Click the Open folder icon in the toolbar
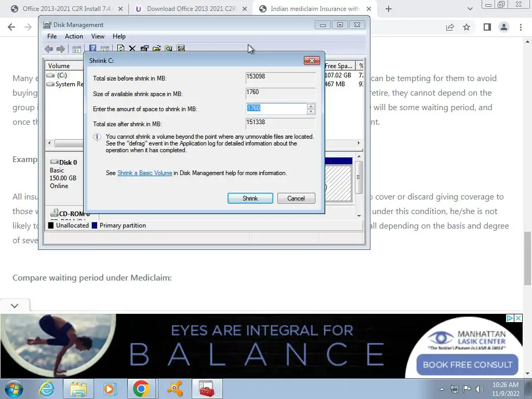This screenshot has width=532, height=399. (156, 48)
